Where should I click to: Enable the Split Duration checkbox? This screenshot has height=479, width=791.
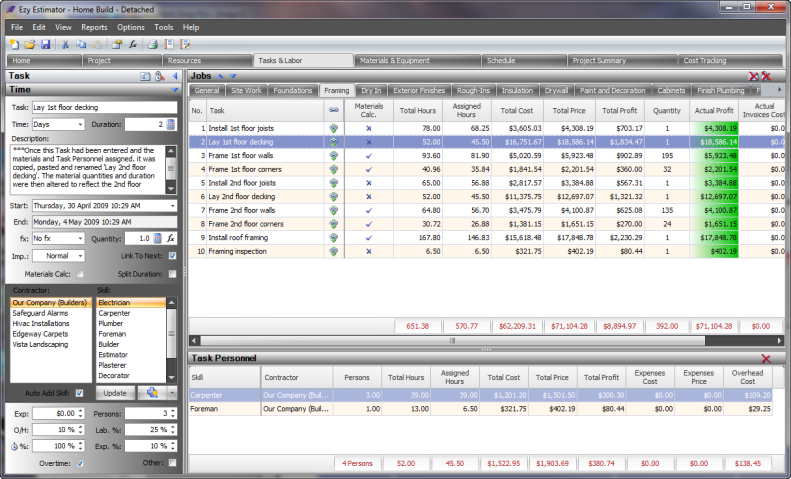(172, 273)
